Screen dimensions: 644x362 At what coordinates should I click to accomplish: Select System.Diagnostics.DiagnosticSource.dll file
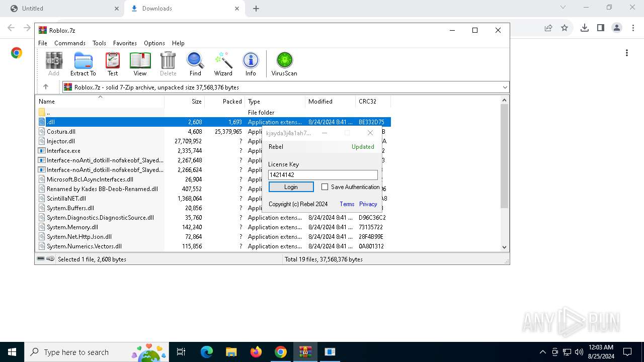click(100, 218)
